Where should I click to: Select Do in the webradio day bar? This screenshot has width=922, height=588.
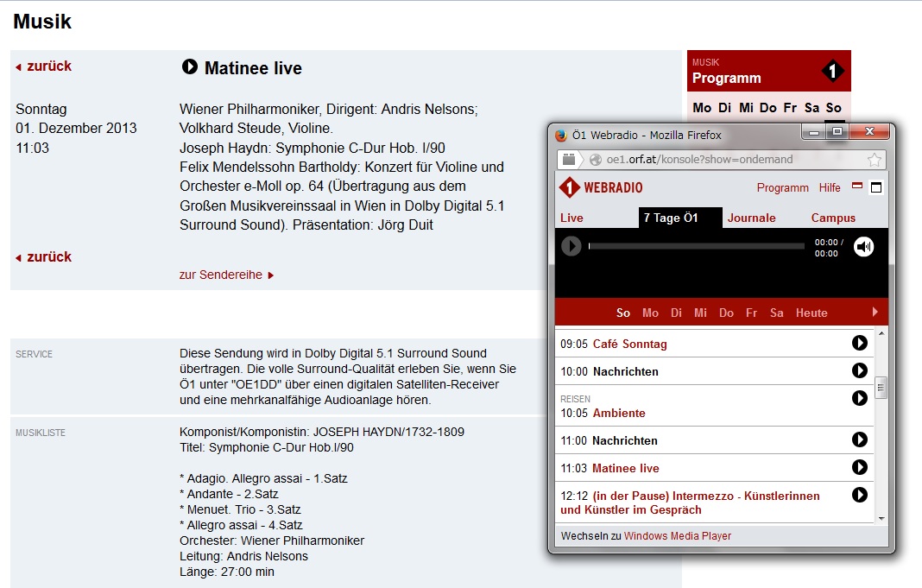click(726, 313)
